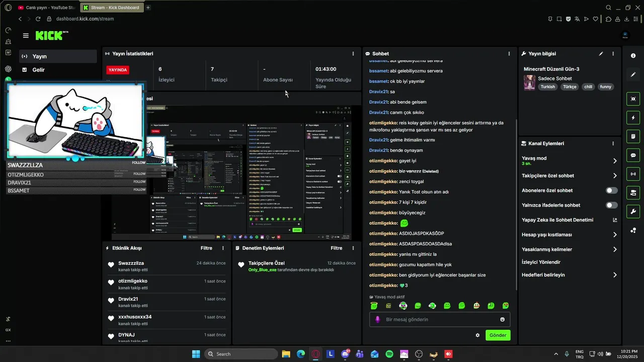Toggle Yalnızca ifadelerle sohbet switch
The image size is (644, 362).
[x=612, y=205]
